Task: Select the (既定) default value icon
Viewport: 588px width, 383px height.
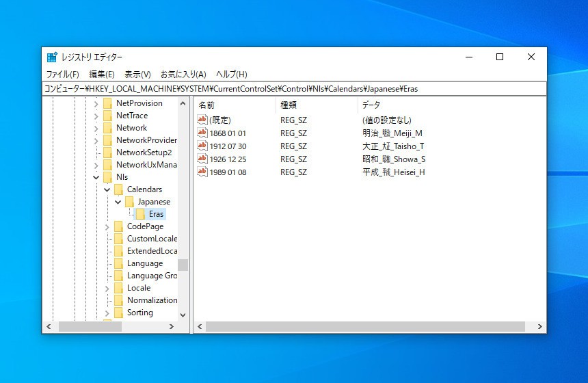Action: pyautogui.click(x=202, y=120)
